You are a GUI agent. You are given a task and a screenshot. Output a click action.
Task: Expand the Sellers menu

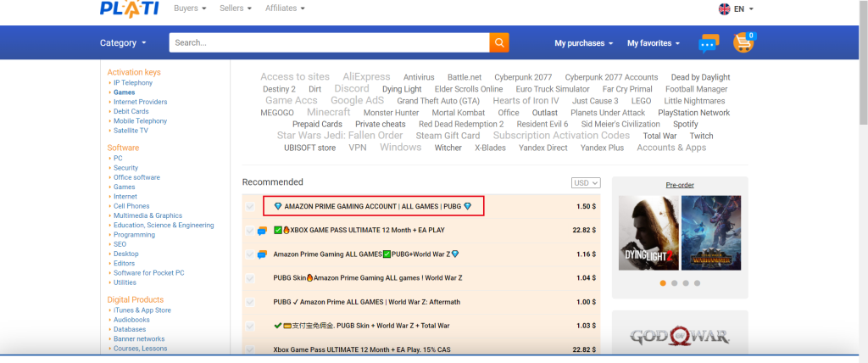click(236, 8)
